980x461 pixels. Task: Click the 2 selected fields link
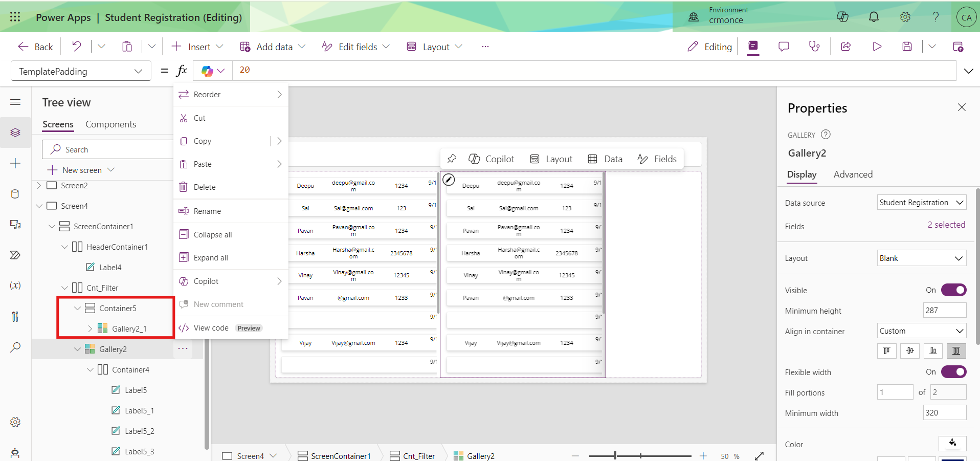tap(946, 225)
